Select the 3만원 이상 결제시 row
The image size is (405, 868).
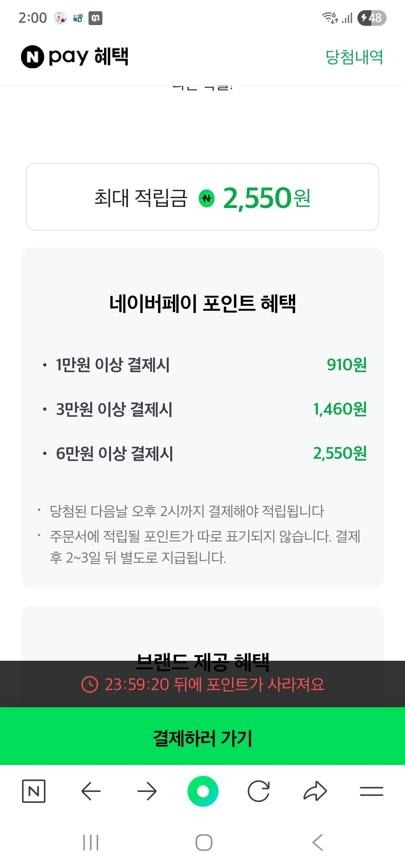pyautogui.click(x=202, y=409)
